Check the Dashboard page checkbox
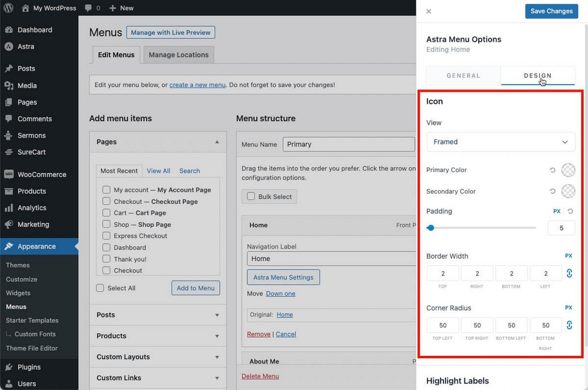 click(x=106, y=248)
